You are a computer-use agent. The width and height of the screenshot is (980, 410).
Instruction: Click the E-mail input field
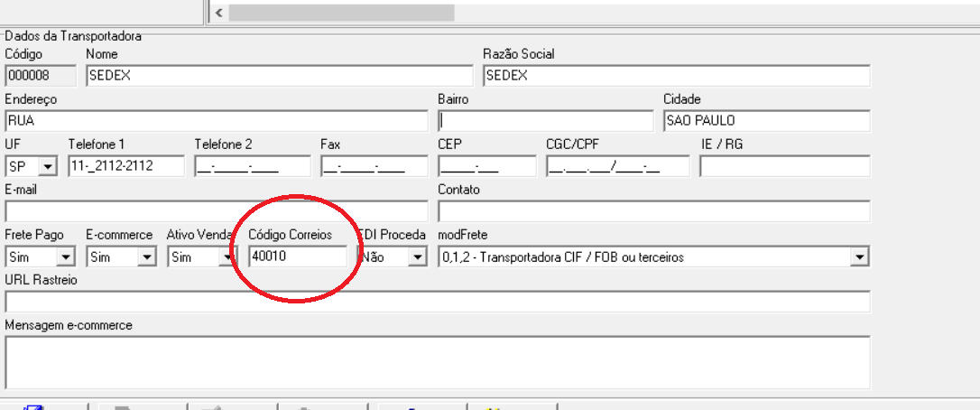pyautogui.click(x=217, y=211)
